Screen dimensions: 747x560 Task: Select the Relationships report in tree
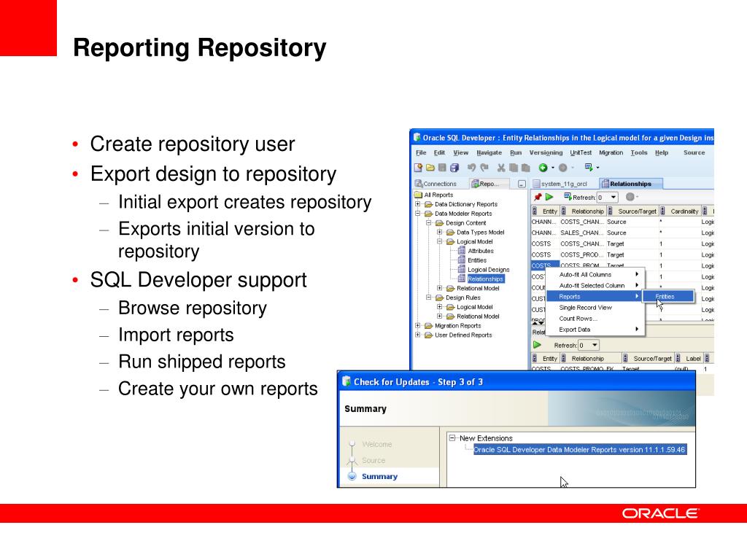pos(485,279)
